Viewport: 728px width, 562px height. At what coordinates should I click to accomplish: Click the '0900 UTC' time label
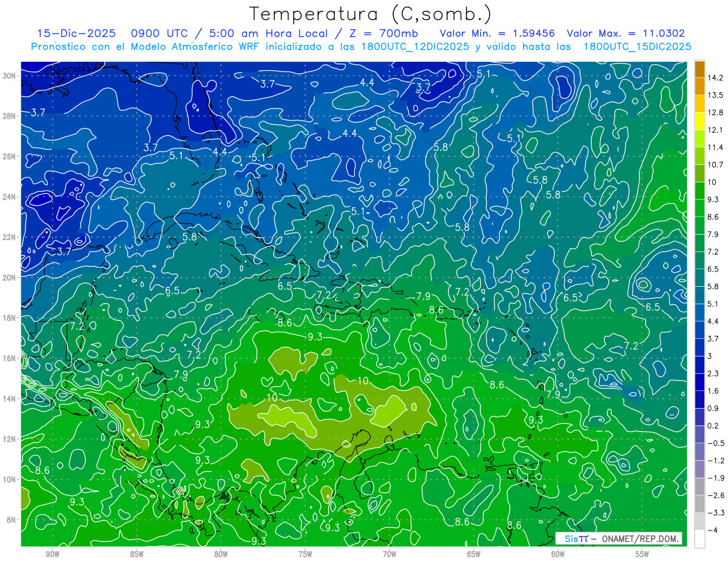tap(158, 33)
